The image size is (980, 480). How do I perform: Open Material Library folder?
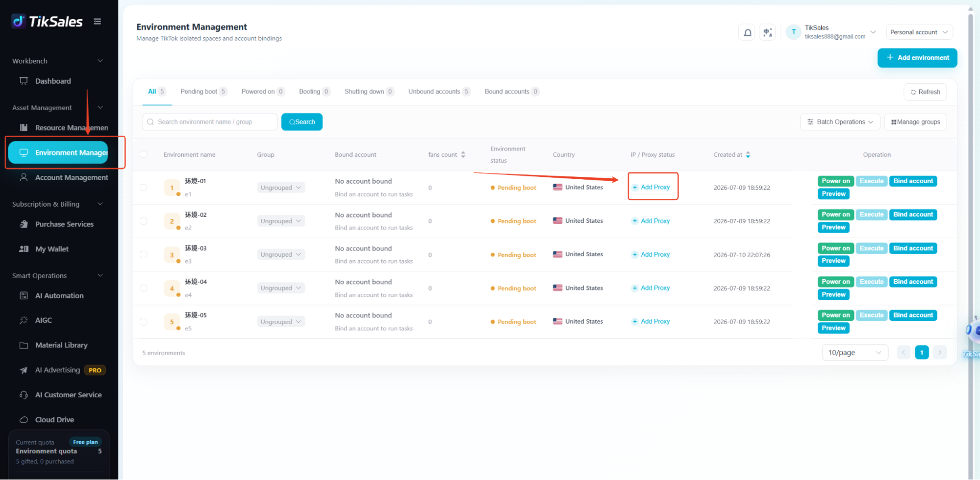(x=61, y=345)
